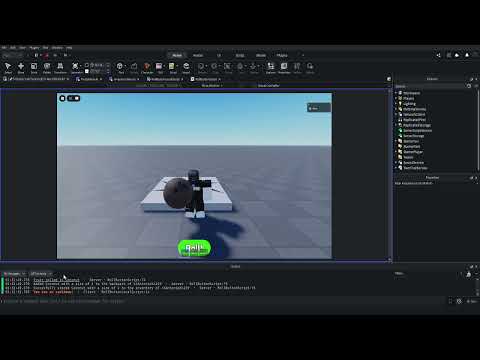Click the Roblox menu icon in viewport
This screenshot has height=360, width=480.
[x=62, y=98]
